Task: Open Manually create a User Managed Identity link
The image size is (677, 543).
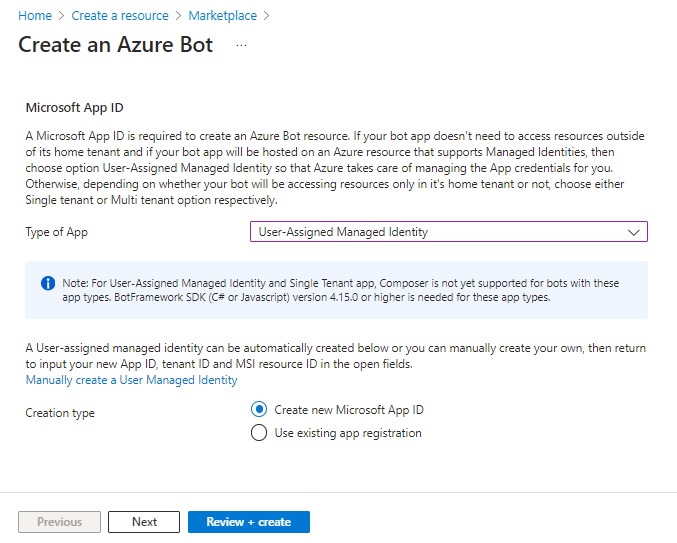Action: [131, 380]
